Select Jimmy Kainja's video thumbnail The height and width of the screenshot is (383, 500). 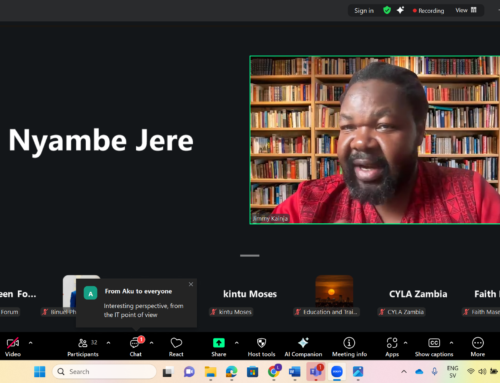tap(375, 140)
